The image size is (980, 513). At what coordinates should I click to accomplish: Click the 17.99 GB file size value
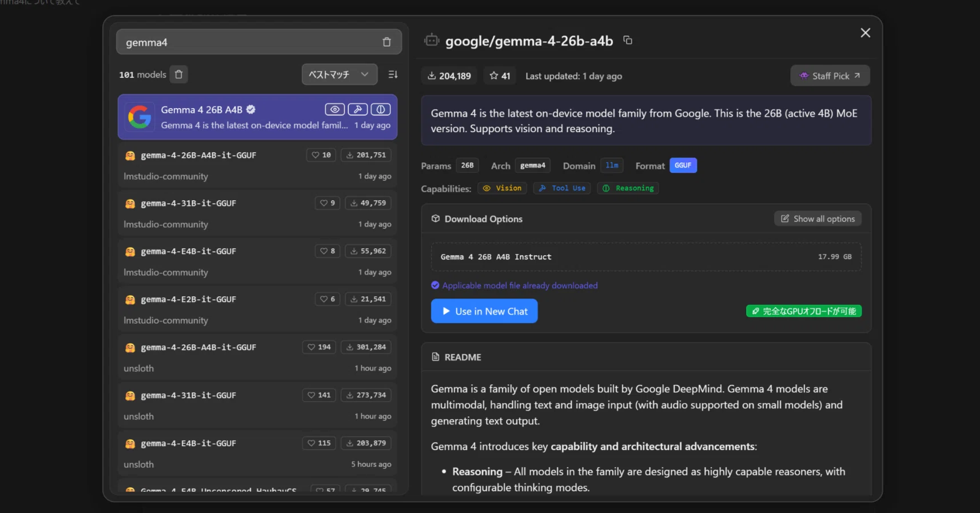pos(835,257)
